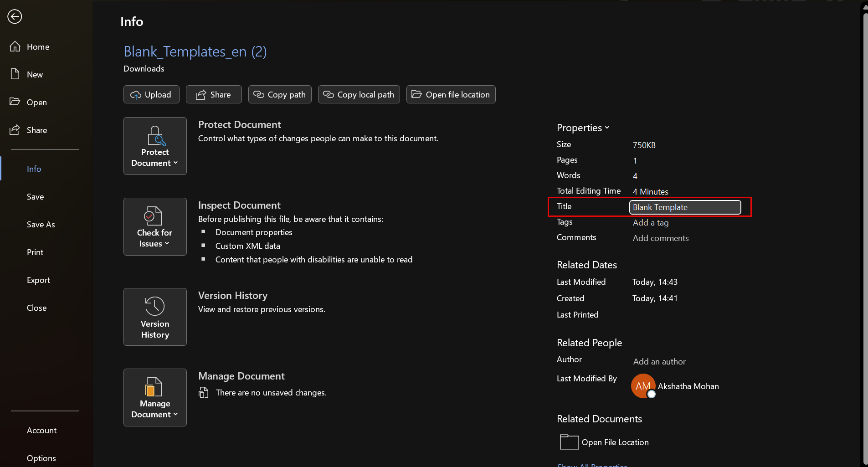868x467 pixels.
Task: Click the Title field containing Blank Template
Action: 685,207
